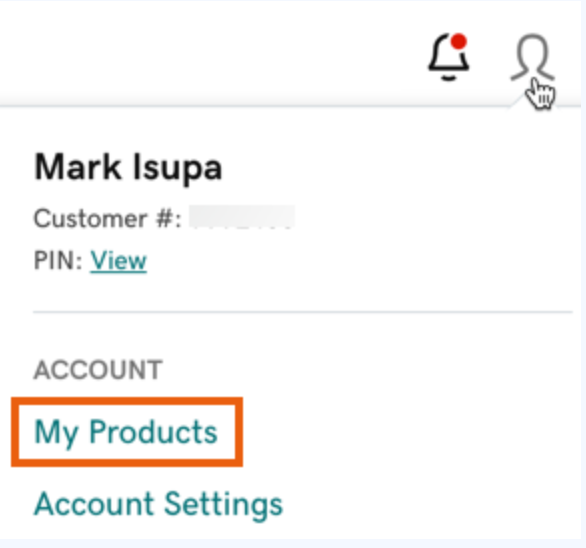Show unread alerts from the bell
The width and height of the screenshot is (586, 548).
448,57
